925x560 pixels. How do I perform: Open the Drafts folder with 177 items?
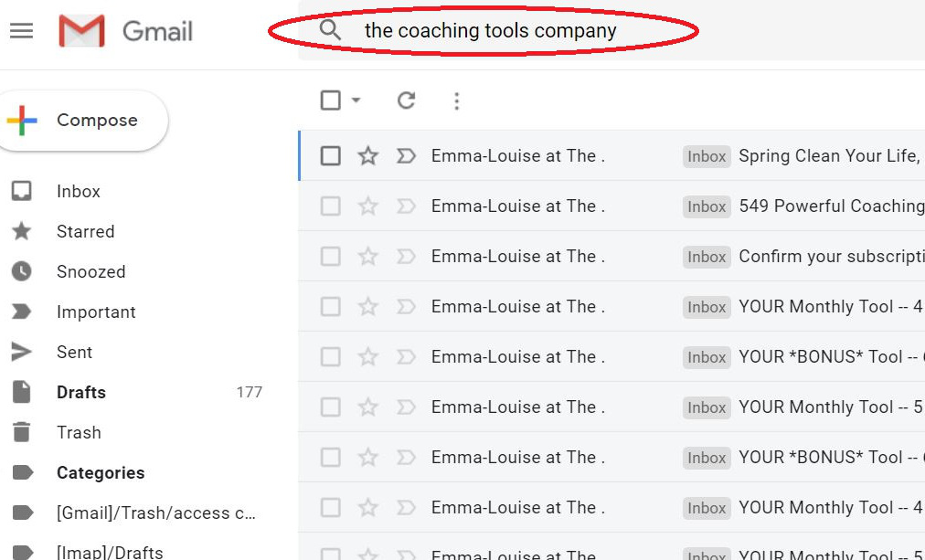pyautogui.click(x=81, y=393)
